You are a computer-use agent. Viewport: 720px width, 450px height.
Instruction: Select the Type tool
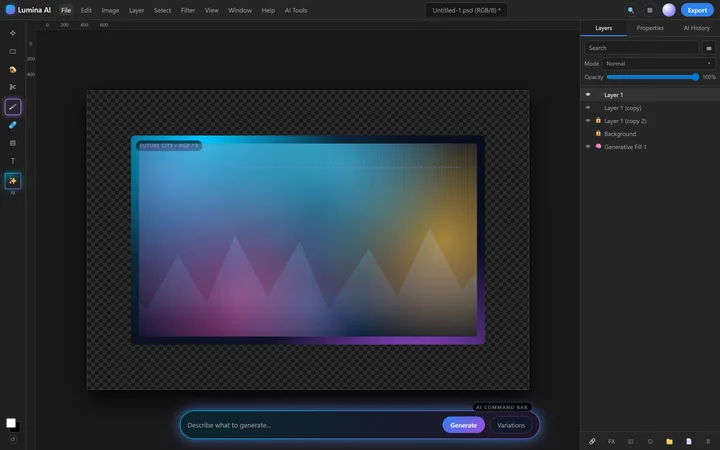pos(13,160)
